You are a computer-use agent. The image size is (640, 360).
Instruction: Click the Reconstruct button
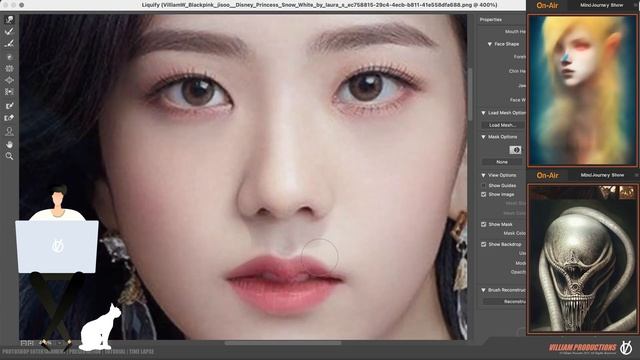point(504,302)
